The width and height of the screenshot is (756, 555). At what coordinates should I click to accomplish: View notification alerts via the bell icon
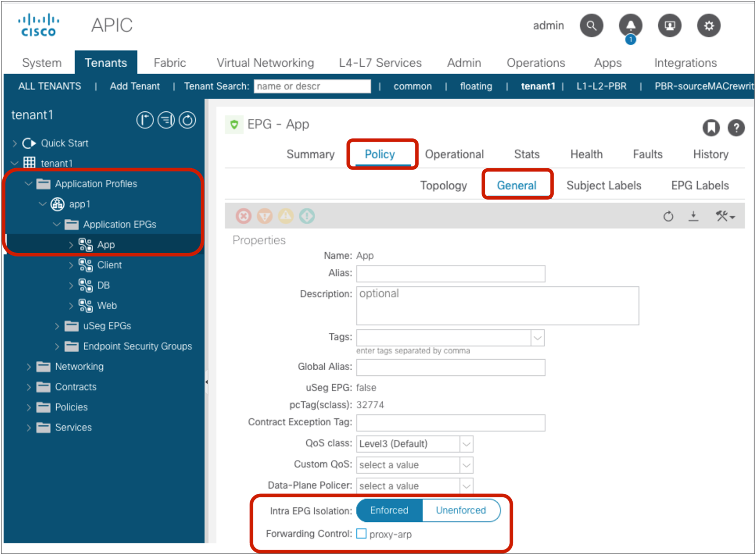pos(631,25)
